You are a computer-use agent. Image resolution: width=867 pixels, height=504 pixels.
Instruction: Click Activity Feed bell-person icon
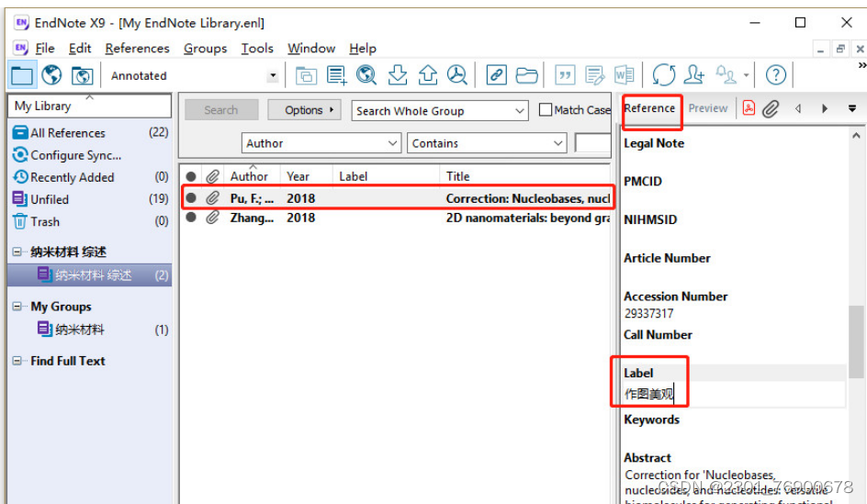coord(726,75)
